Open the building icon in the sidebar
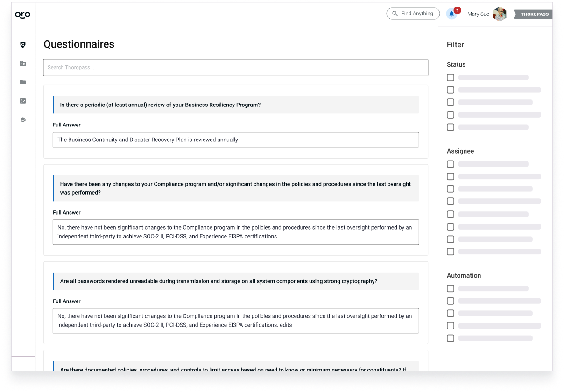The image size is (564, 392). point(23,63)
